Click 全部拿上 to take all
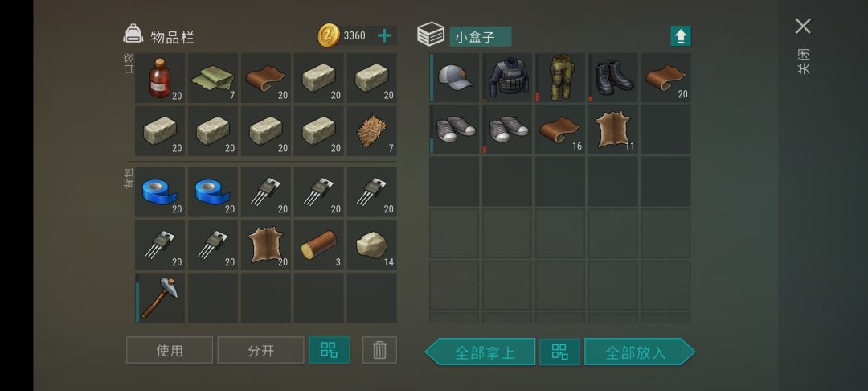This screenshot has height=391, width=868. tap(481, 352)
